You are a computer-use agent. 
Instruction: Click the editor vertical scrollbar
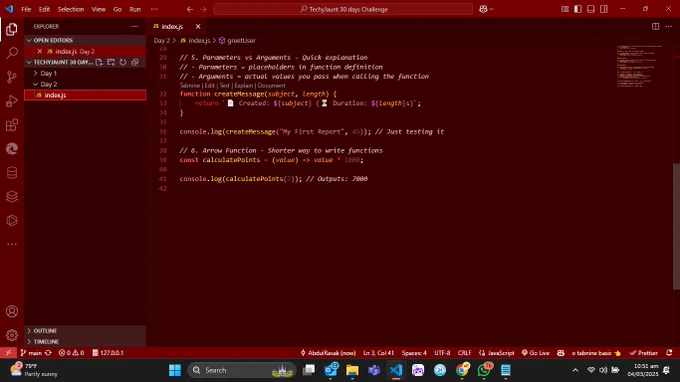[x=676, y=226]
